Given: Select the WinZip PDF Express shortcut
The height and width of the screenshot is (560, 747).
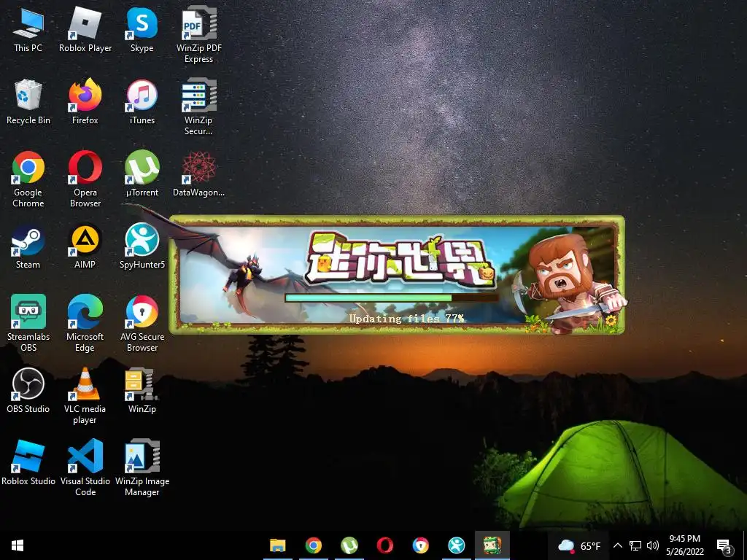Looking at the screenshot, I should [198, 36].
